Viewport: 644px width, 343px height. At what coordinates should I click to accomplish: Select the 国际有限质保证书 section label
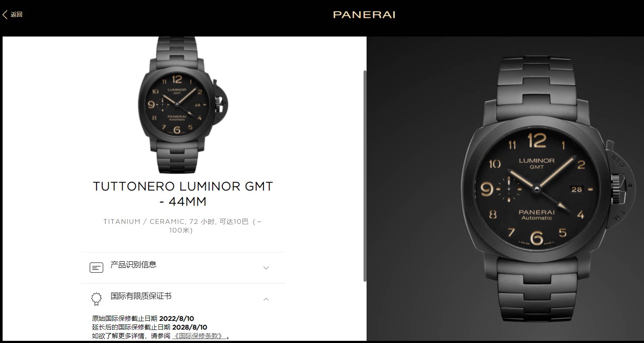141,296
